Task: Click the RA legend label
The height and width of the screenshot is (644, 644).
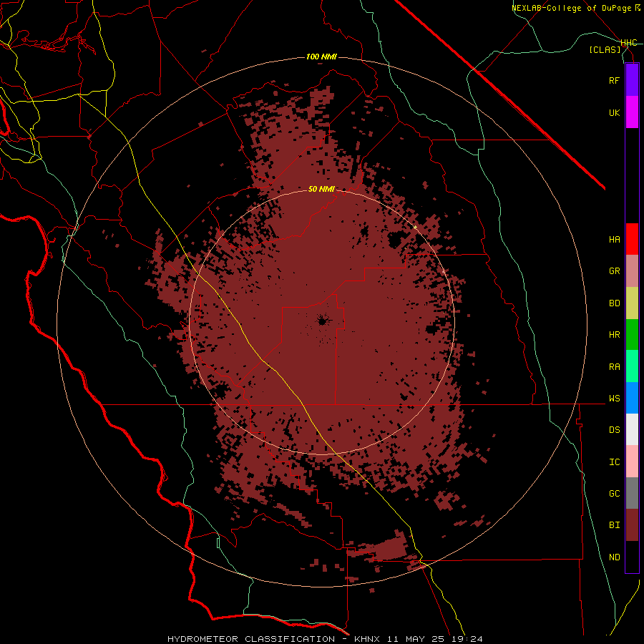Action: 615,367
